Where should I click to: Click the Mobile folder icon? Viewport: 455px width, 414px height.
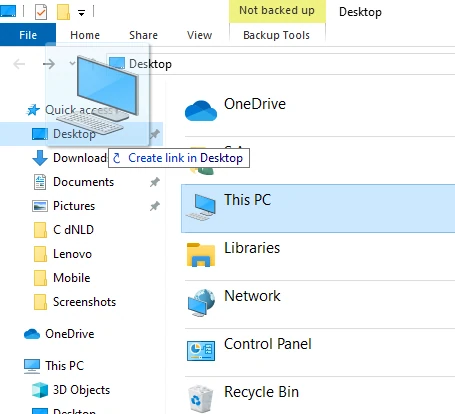40,278
